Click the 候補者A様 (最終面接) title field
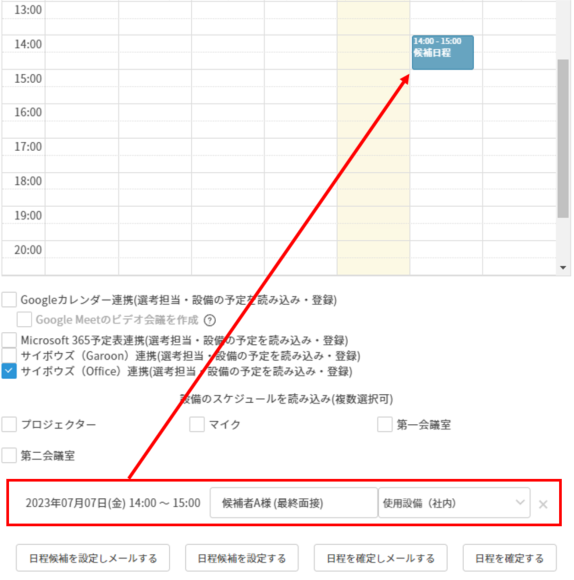Screen dimensions: 574x580 pos(294,503)
